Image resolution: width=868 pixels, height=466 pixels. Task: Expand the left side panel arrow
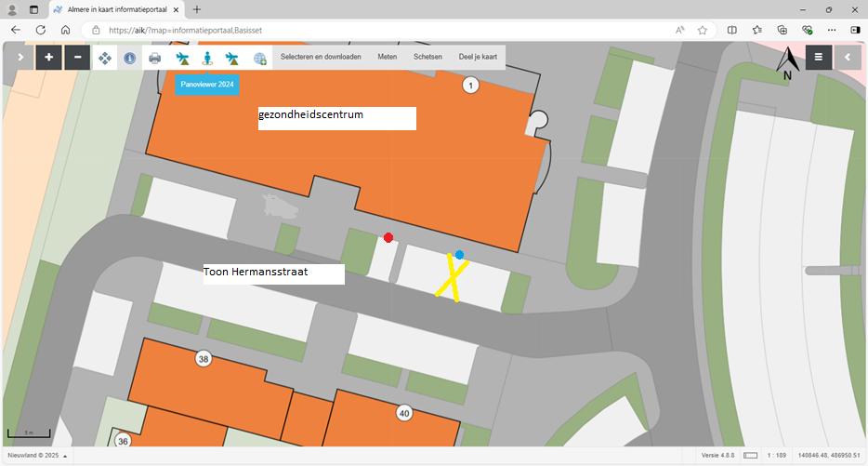click(20, 58)
